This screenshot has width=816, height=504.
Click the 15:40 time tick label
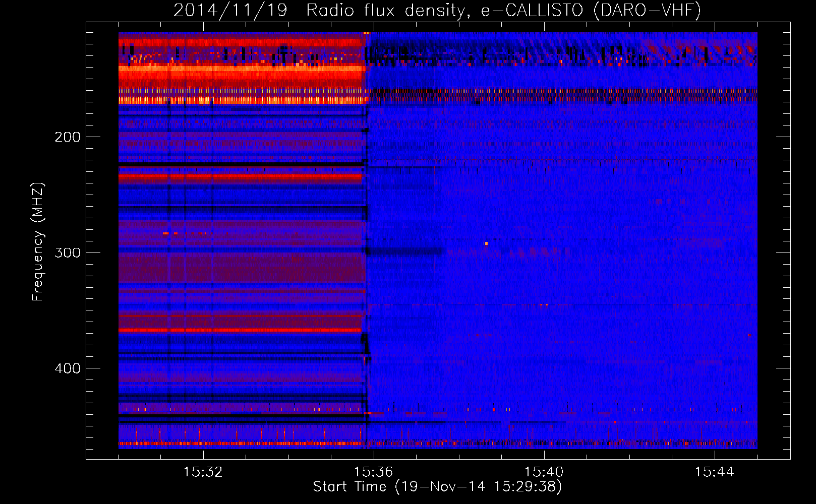coord(544,472)
